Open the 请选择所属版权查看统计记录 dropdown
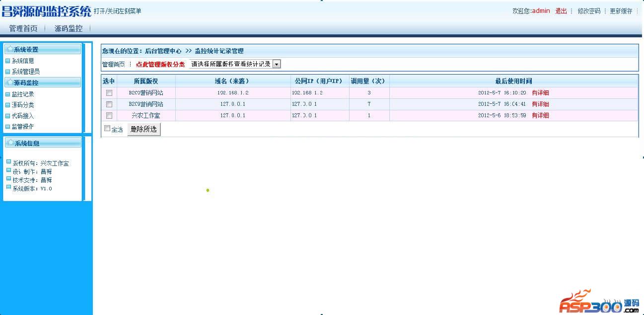Viewport: 644px width, 315px height. [x=235, y=64]
